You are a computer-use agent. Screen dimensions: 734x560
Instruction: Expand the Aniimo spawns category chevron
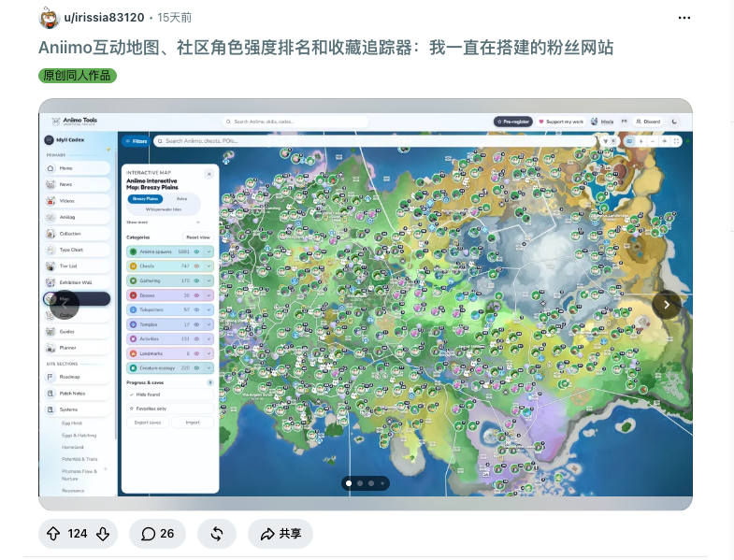pyautogui.click(x=209, y=251)
